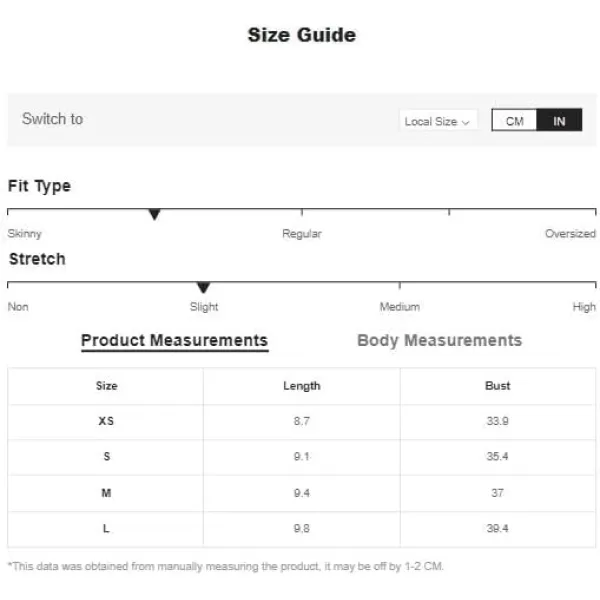Click the Size column header
The height and width of the screenshot is (600, 600).
point(106,386)
